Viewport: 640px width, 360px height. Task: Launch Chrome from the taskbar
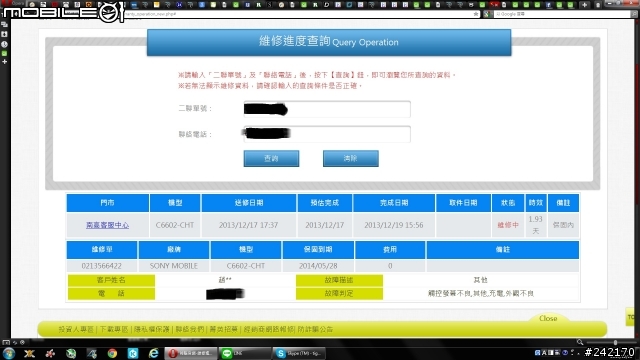point(112,353)
